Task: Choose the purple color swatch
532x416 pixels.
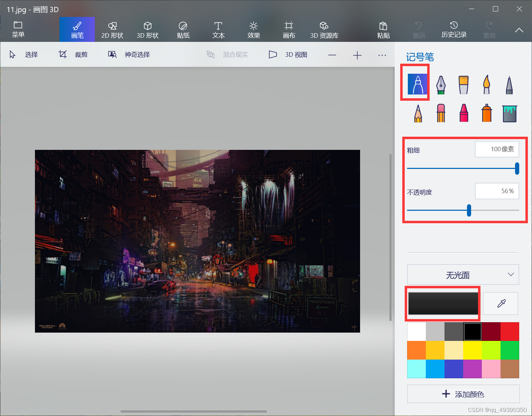Action: tap(473, 369)
